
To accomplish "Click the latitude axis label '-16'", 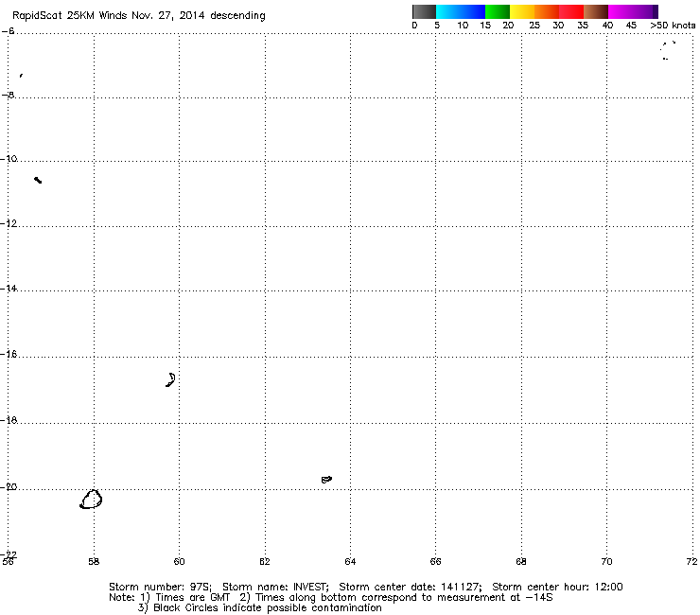I will click(9, 354).
